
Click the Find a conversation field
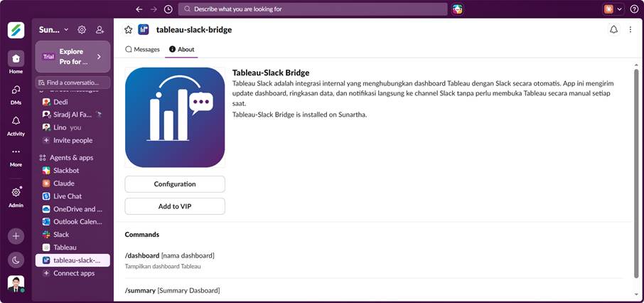tap(73, 83)
